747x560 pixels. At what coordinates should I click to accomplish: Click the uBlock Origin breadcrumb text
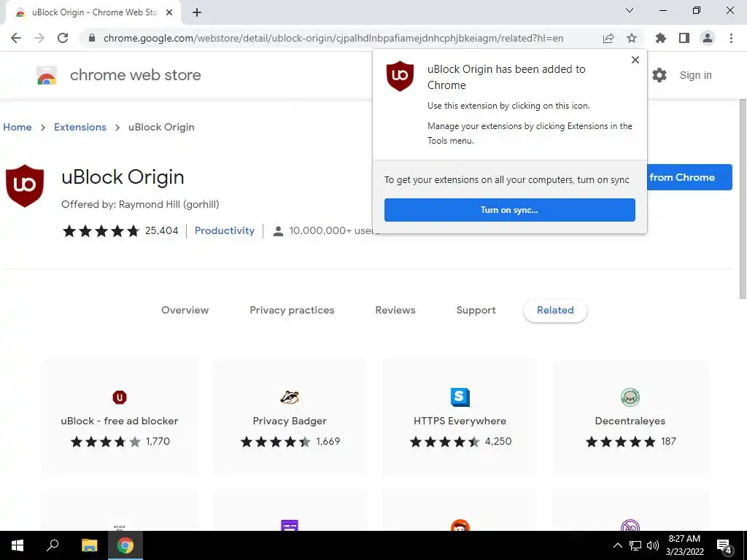(x=161, y=127)
